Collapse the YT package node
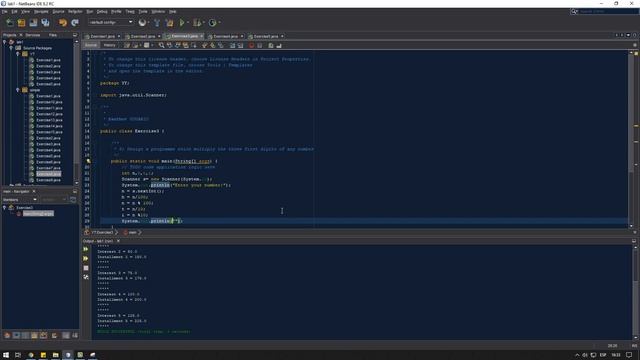 point(18,54)
